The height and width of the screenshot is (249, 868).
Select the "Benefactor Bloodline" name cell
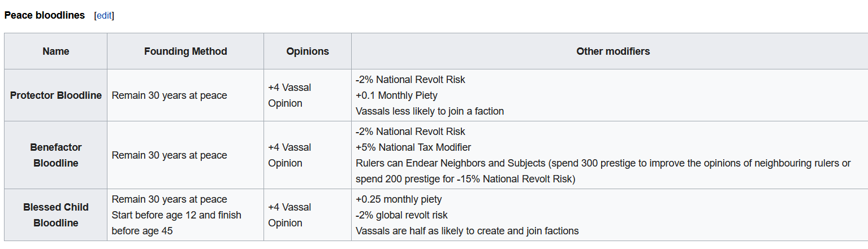[56, 155]
